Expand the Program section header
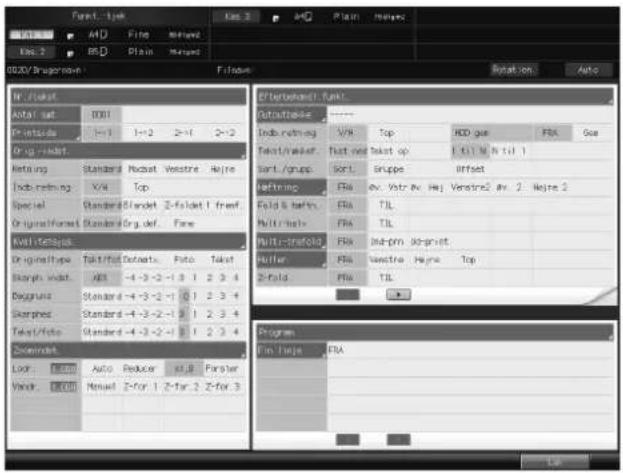623x473 pixels. coord(435,332)
